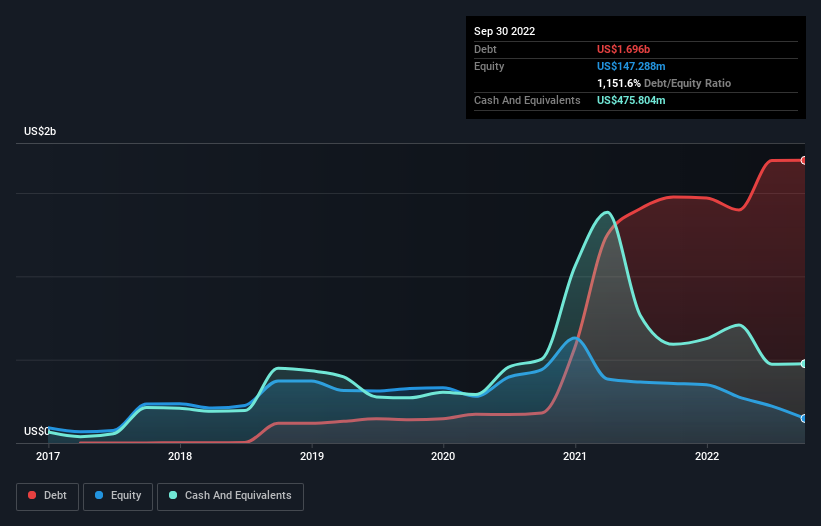Click the blue dot in Equity legend

(99, 495)
